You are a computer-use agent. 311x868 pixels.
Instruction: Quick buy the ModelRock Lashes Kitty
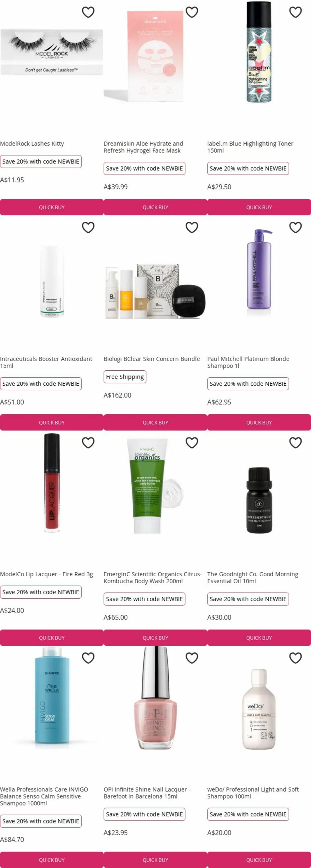[52, 207]
